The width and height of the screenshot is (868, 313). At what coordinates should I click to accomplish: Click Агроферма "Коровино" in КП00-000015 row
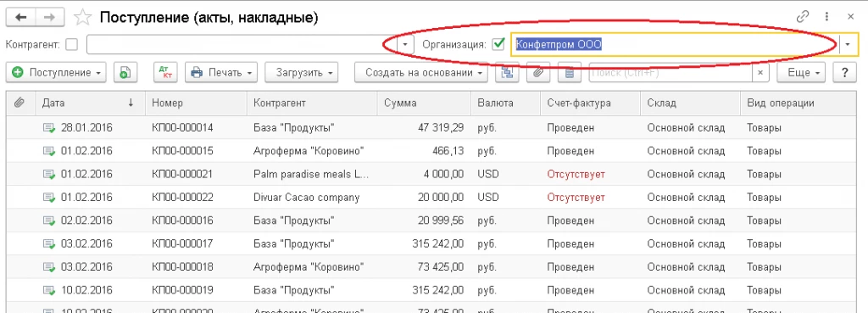click(x=309, y=151)
